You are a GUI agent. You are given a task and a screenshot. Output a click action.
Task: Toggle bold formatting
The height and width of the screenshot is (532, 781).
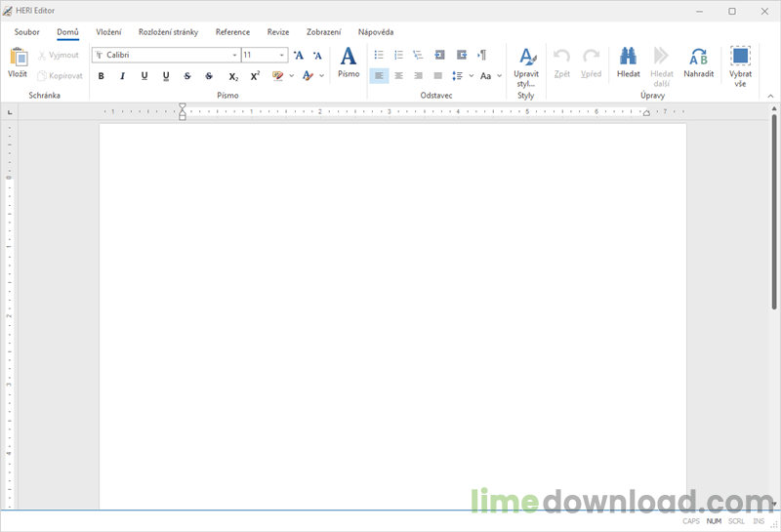point(102,76)
